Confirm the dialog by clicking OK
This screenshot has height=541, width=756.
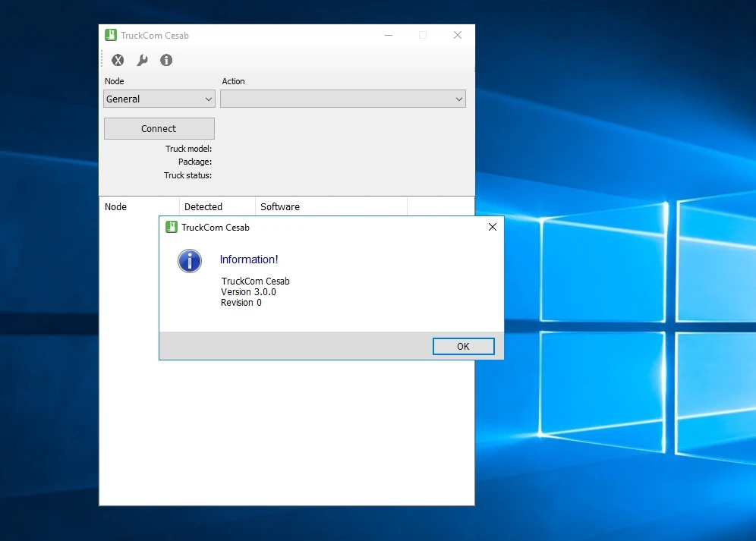coord(463,346)
